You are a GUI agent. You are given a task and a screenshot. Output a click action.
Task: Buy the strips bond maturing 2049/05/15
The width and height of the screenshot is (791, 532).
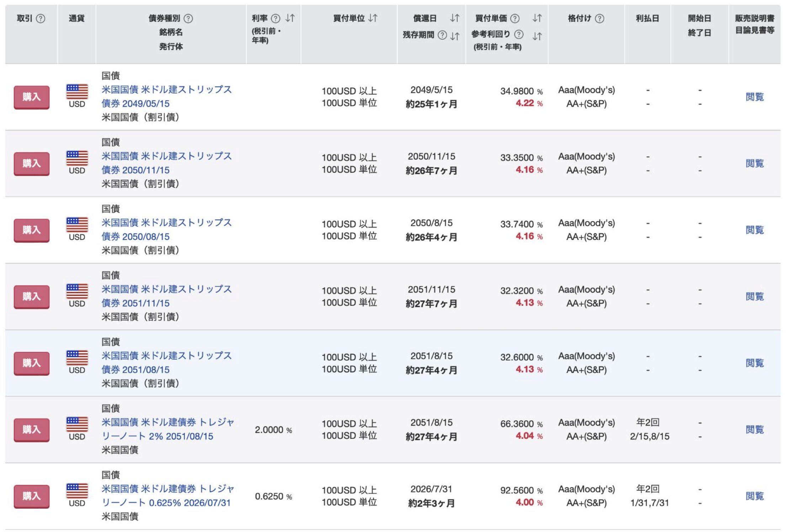32,97
